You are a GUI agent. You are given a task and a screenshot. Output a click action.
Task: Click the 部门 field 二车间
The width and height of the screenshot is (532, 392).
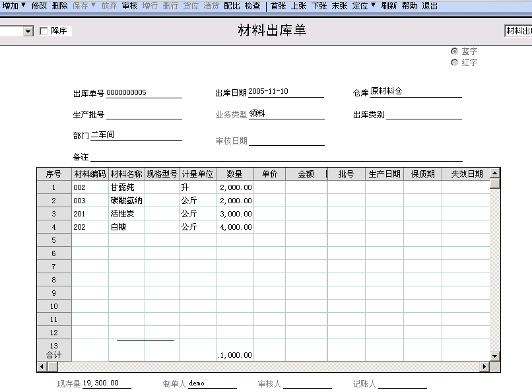pyautogui.click(x=137, y=135)
